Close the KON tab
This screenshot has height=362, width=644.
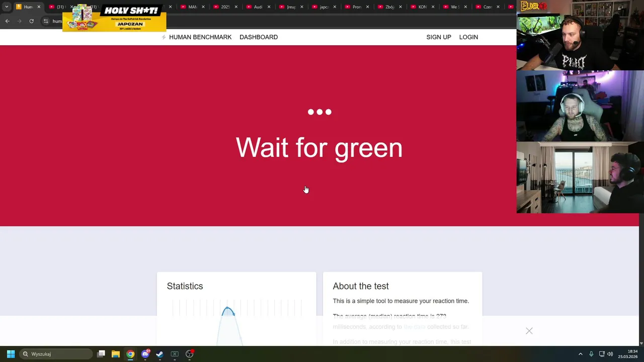[433, 7]
